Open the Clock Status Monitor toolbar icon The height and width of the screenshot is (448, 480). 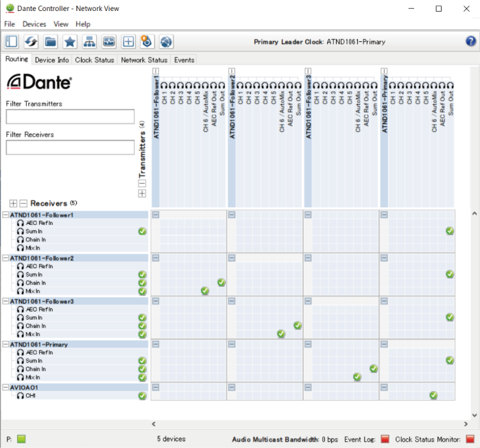(x=108, y=41)
